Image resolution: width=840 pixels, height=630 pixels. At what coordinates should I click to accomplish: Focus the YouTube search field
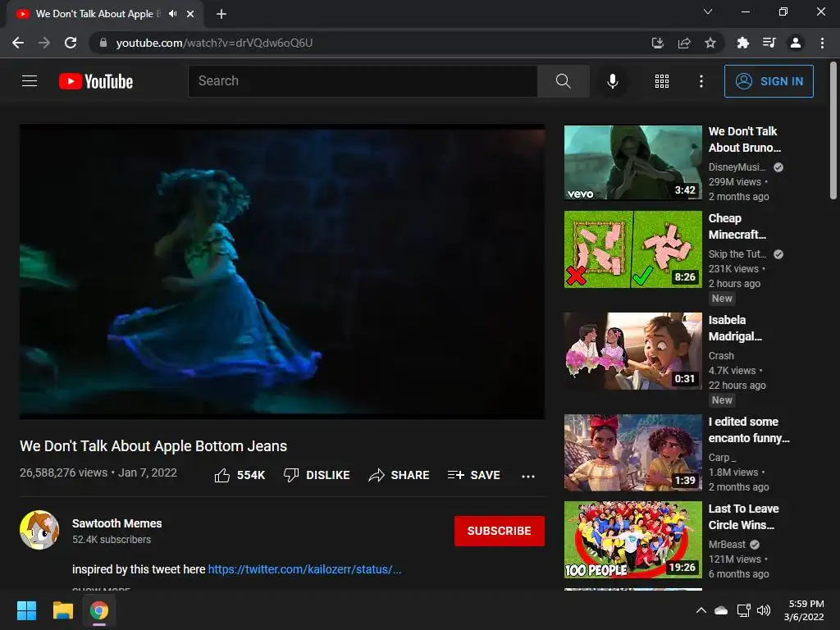point(363,81)
